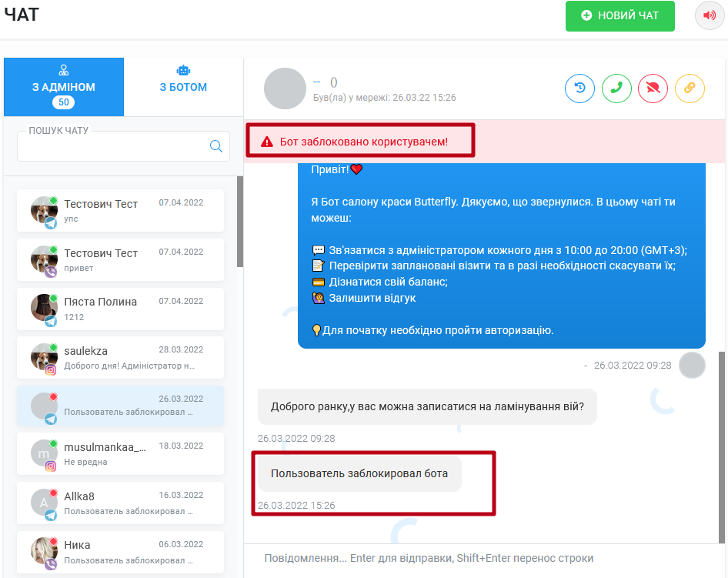728x578 pixels.
Task: Focus the ПОШУК ЧАТУ search field
Action: pyautogui.click(x=123, y=146)
